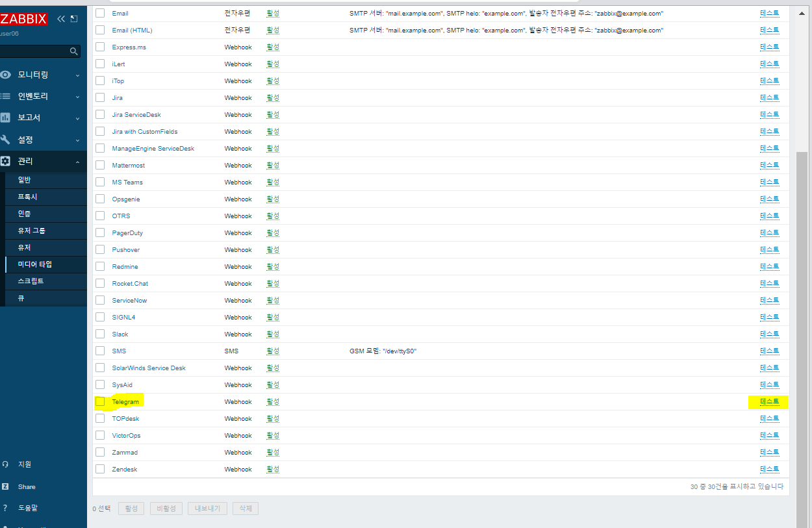812x528 pixels.
Task: Click the GSM 모뎀 "/dev/ttyS0" detail text
Action: pos(383,351)
